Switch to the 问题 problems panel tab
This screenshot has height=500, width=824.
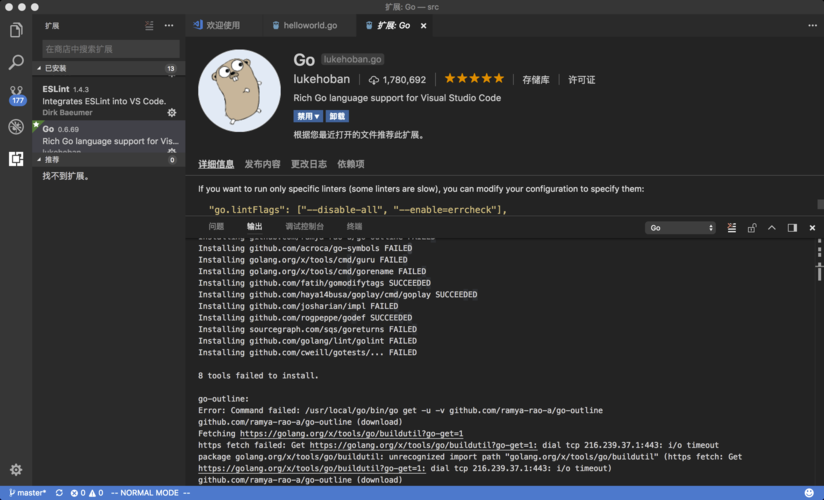tap(216, 227)
